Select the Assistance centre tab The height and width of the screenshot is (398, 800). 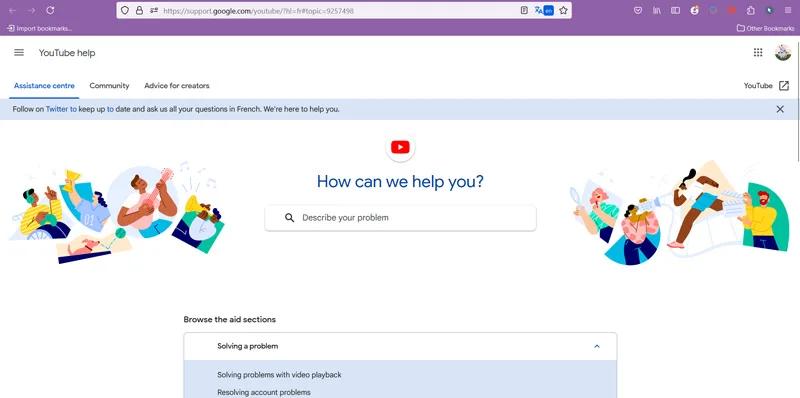[x=44, y=86]
